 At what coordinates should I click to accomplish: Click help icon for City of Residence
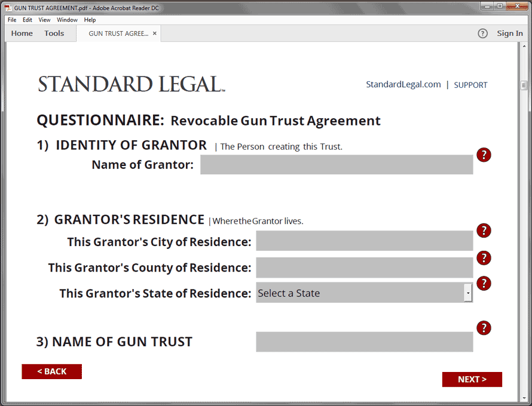pos(484,230)
